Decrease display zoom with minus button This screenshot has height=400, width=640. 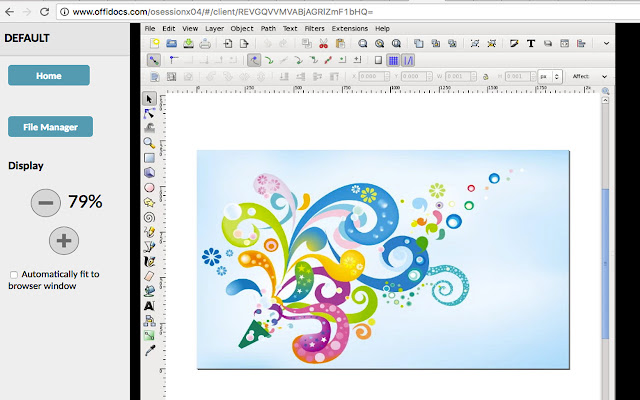click(46, 202)
